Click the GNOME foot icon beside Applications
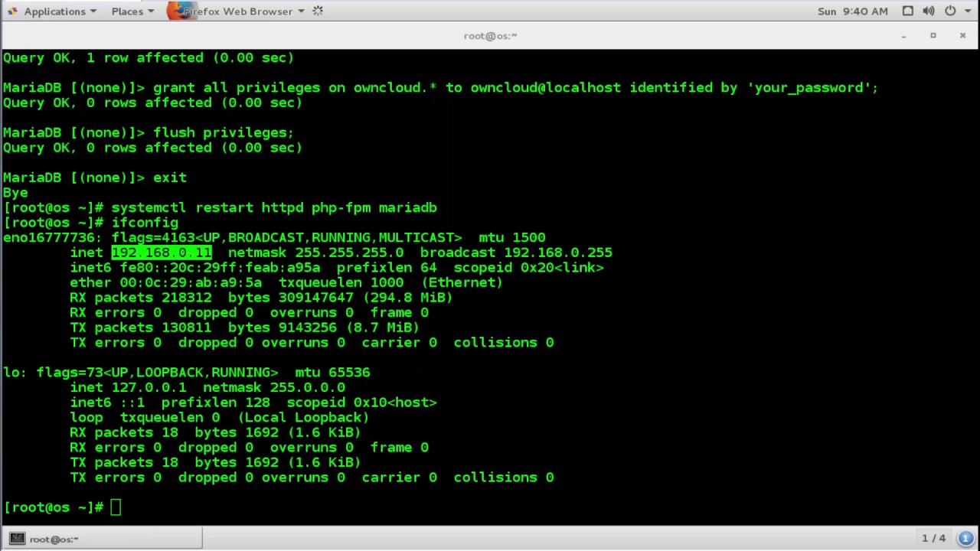This screenshot has height=551, width=980. [x=12, y=11]
